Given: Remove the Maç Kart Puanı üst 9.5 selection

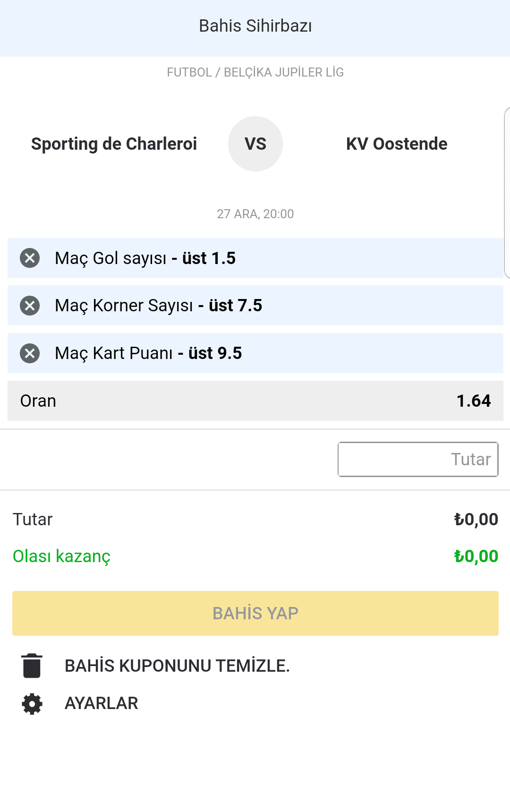Looking at the screenshot, I should point(30,353).
